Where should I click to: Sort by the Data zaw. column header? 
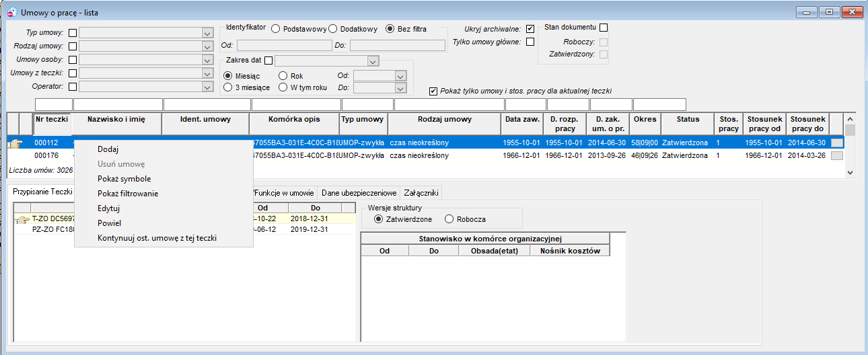click(x=521, y=124)
